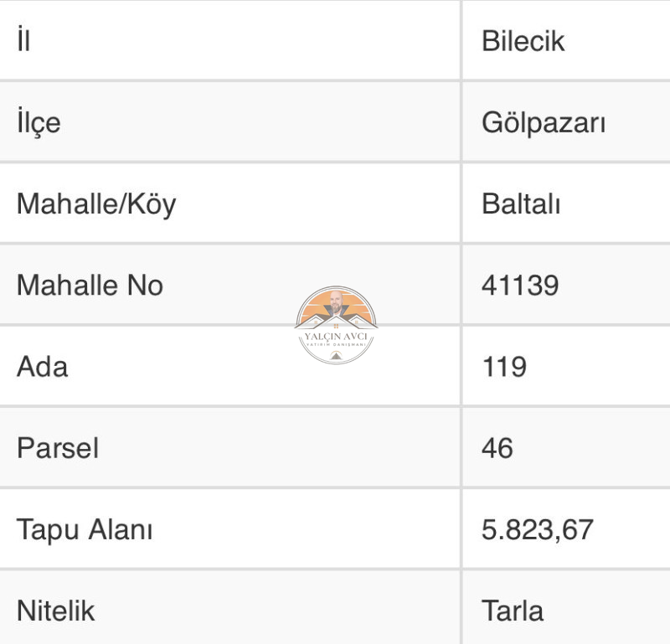
Task: Click the small roof icon below logo text
Action: pyautogui.click(x=337, y=356)
